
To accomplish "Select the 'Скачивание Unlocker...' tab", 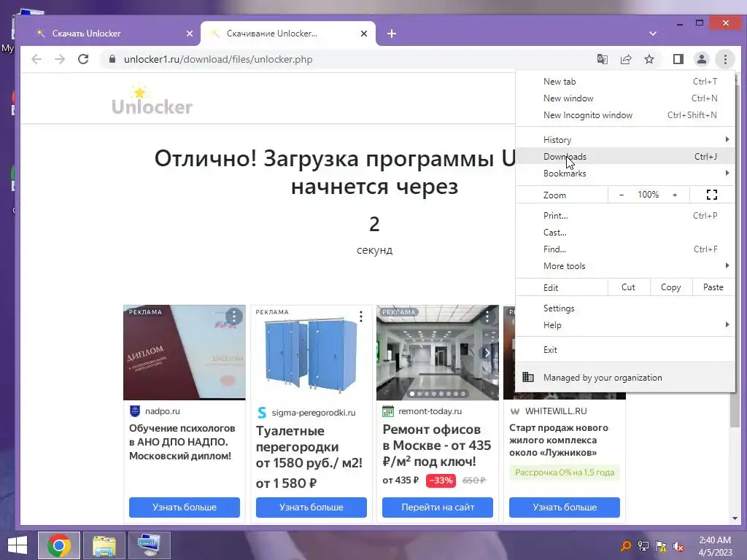I will pos(287,34).
